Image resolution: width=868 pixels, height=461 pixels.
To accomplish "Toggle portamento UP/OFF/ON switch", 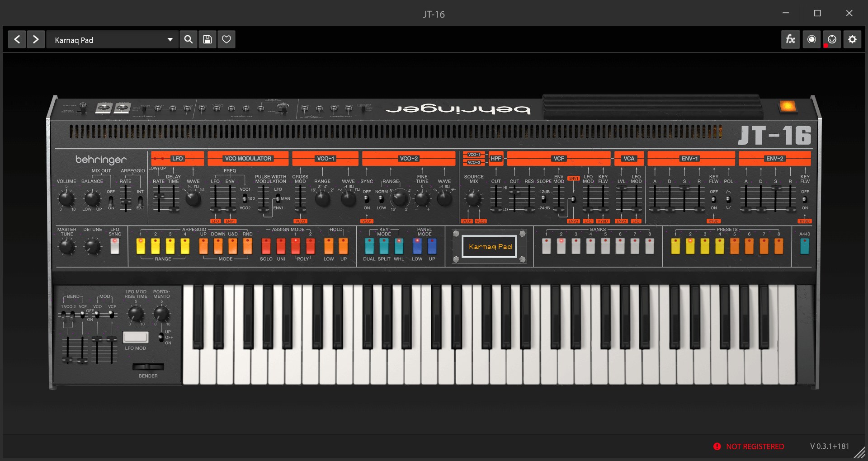I will point(161,337).
